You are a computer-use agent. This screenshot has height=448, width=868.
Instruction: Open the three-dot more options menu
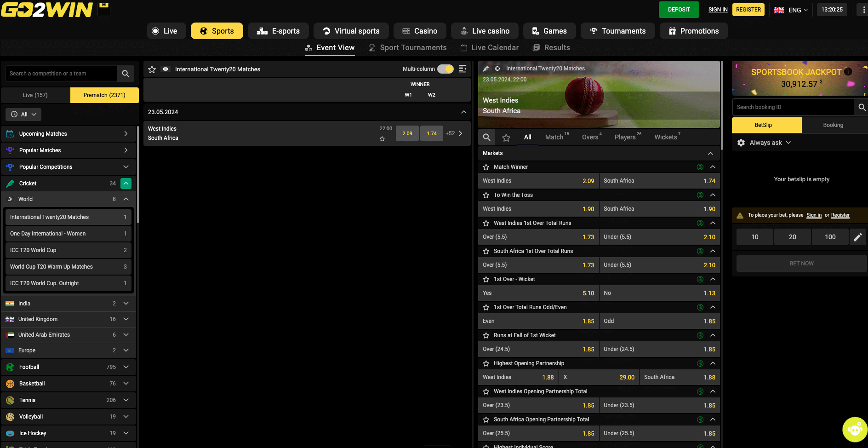click(864, 10)
